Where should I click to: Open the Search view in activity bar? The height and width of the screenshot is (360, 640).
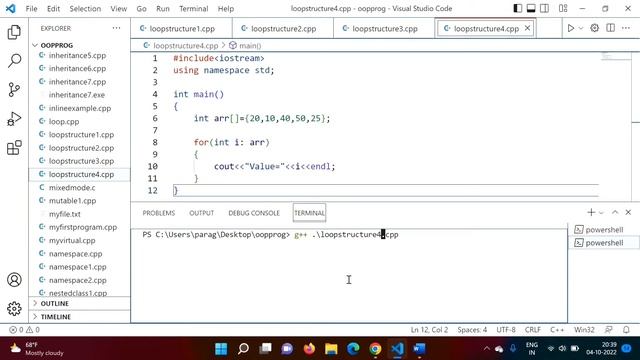click(x=14, y=61)
